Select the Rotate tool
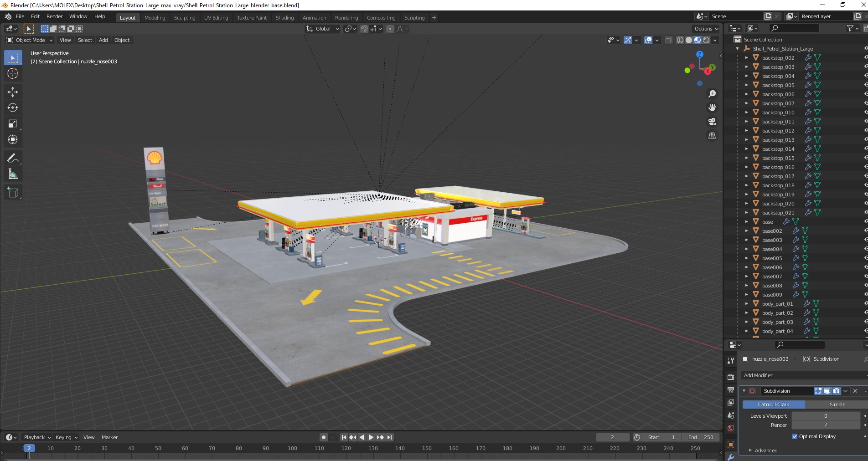The width and height of the screenshot is (868, 461). [x=13, y=108]
